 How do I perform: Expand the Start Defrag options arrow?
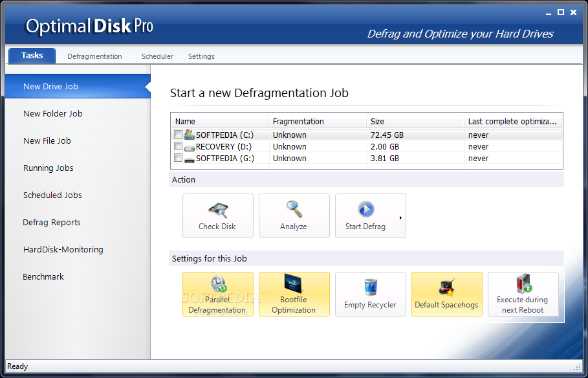(400, 217)
